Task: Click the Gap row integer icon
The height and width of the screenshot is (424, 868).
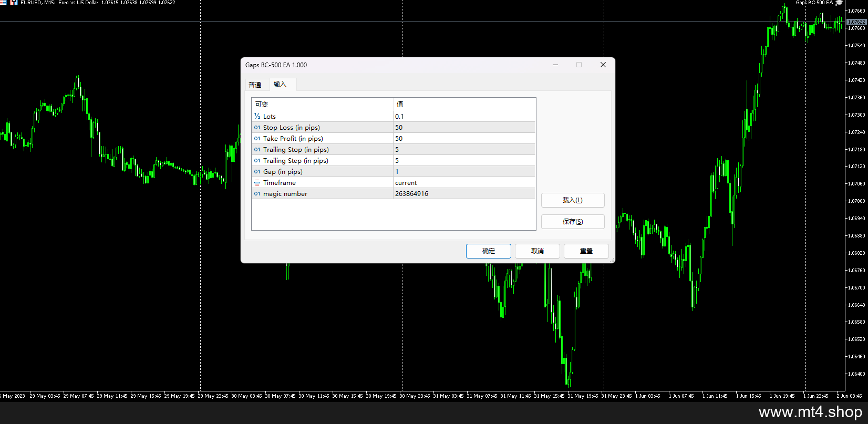Action: 257,172
